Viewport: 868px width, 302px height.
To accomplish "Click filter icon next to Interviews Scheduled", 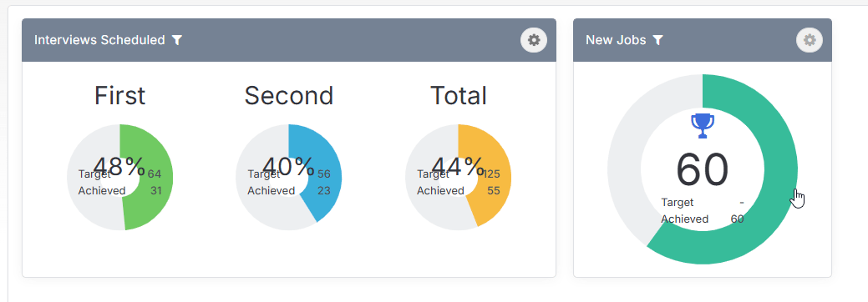I will (x=176, y=40).
